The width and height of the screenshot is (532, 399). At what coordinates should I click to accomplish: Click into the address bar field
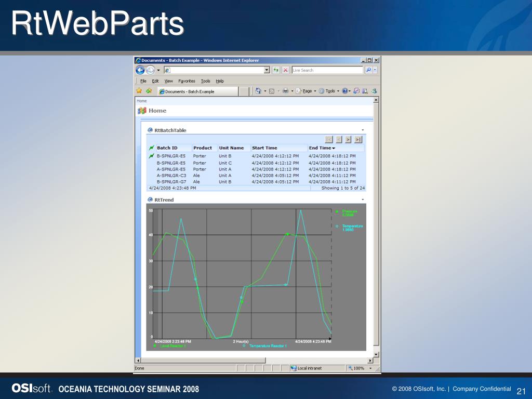pos(214,70)
